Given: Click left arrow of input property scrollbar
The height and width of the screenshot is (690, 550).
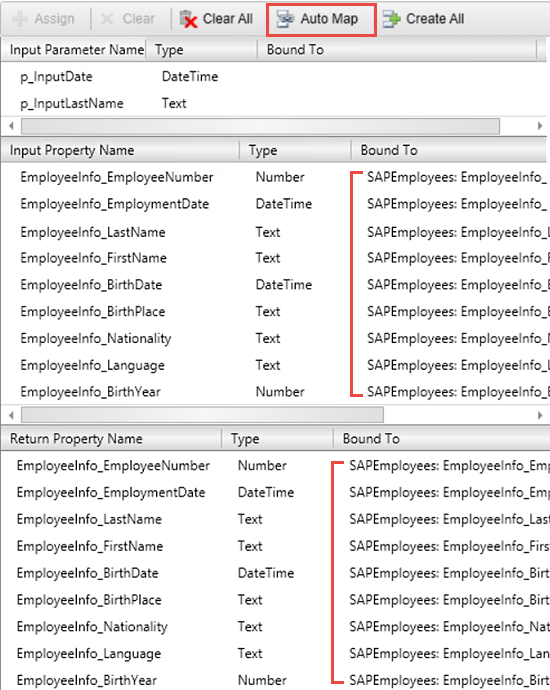Looking at the screenshot, I should [x=11, y=415].
